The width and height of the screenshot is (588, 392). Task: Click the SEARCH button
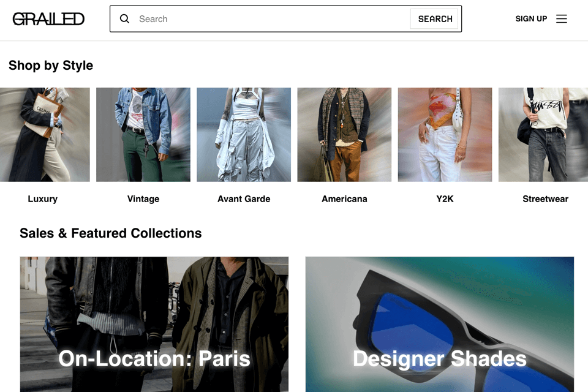click(x=435, y=19)
